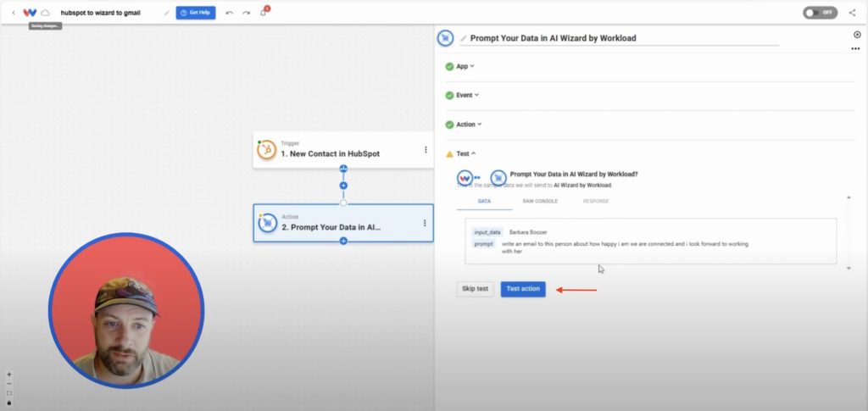The image size is (868, 411).
Task: Lock the canvas interactivity
Action: (8, 403)
